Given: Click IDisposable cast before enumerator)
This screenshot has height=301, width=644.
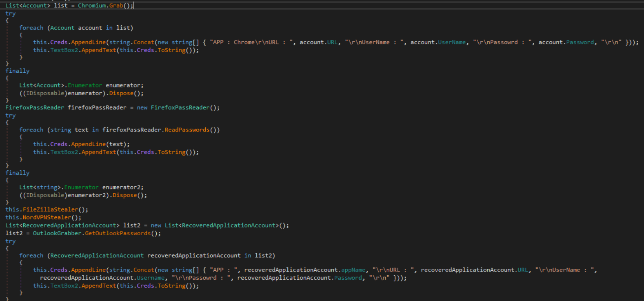Looking at the screenshot, I should [x=45, y=93].
